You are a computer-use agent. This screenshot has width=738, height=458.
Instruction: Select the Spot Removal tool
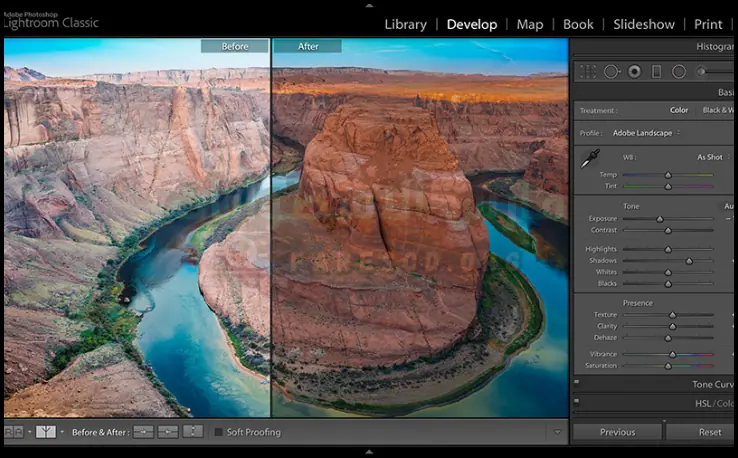(x=610, y=72)
